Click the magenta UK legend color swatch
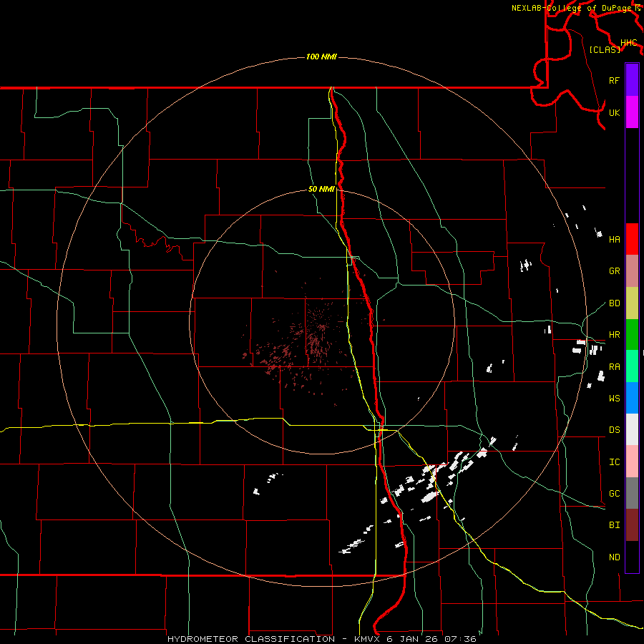Image resolution: width=644 pixels, height=644 pixels. pyautogui.click(x=632, y=112)
